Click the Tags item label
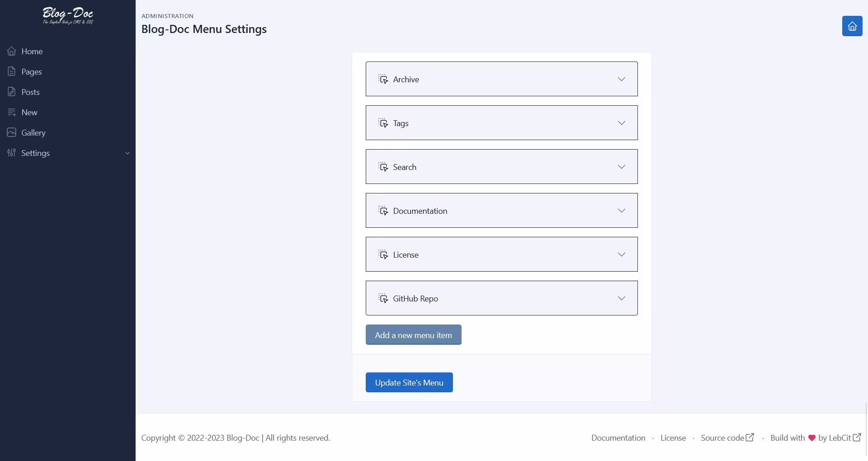The image size is (868, 461). [x=401, y=123]
